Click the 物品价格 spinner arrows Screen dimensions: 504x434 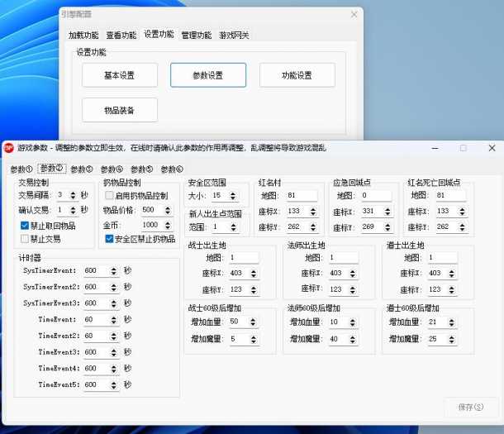point(168,210)
